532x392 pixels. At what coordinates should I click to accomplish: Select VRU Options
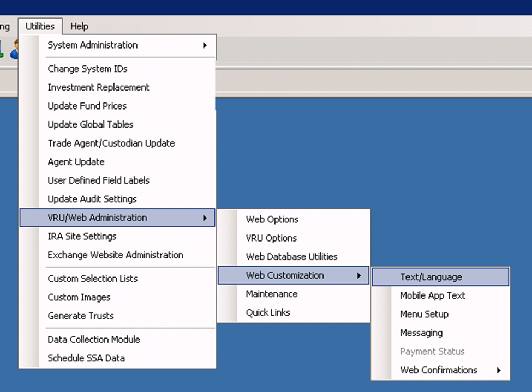click(x=294, y=238)
